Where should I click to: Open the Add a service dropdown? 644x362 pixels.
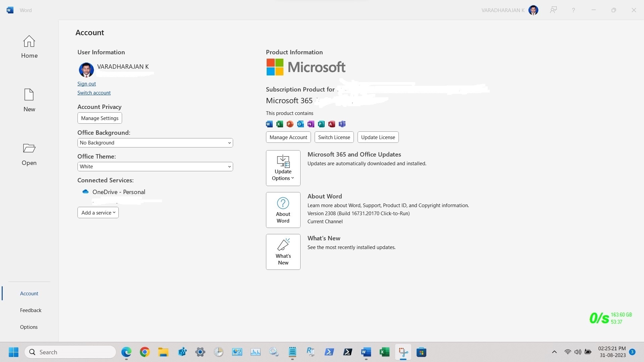tap(98, 213)
